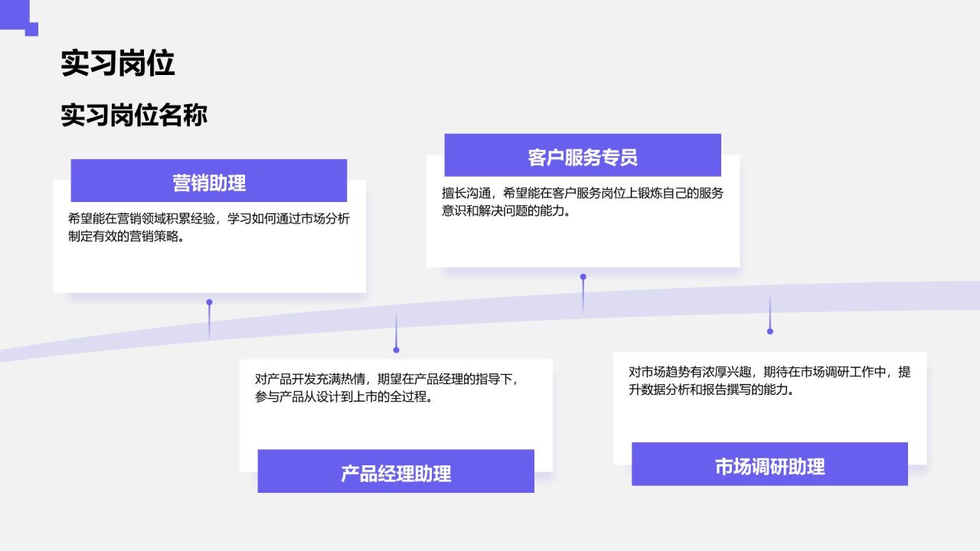Click the timeline dot above 市场调研助理 card

769,331
